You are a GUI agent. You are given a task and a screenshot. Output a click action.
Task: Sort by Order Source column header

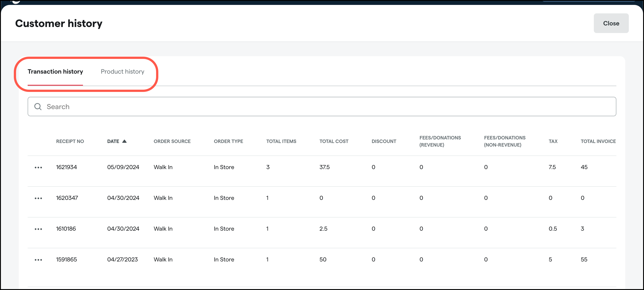pyautogui.click(x=172, y=141)
